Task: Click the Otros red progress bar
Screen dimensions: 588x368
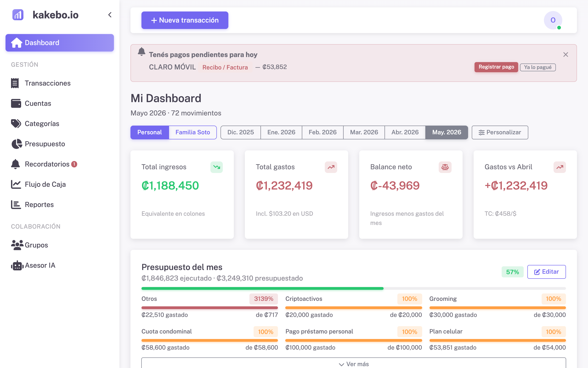Action: click(x=210, y=308)
